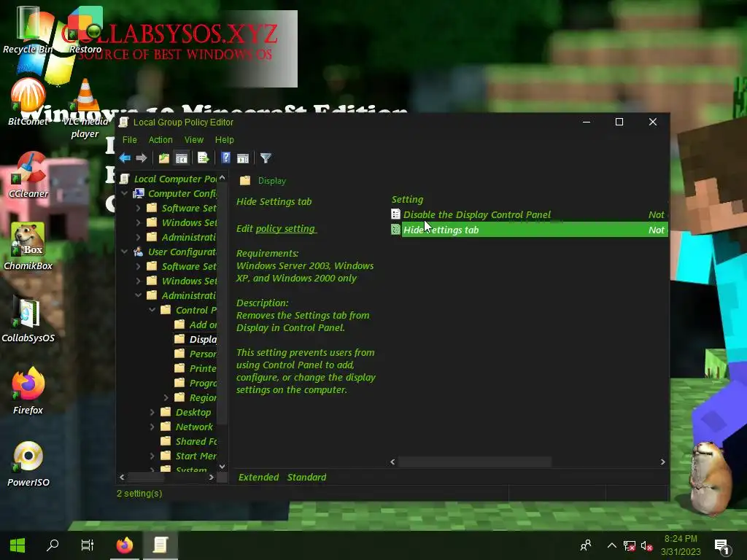This screenshot has height=560, width=747.
Task: Open the File menu
Action: pyautogui.click(x=130, y=139)
